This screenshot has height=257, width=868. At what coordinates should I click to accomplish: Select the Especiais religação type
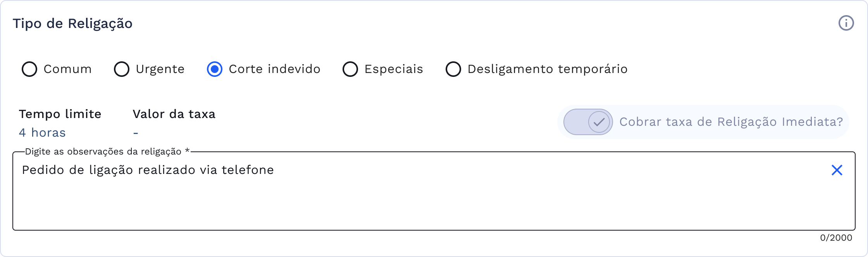coord(351,69)
